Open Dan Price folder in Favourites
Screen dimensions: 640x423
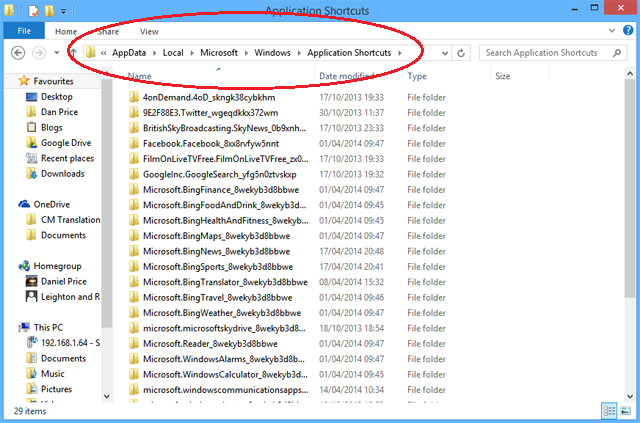[x=59, y=112]
